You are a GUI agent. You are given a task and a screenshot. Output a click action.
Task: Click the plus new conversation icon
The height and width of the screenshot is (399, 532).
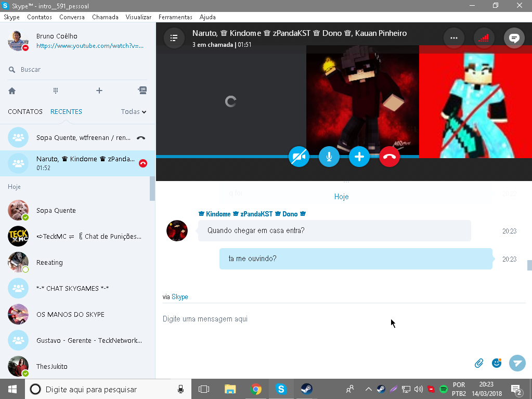coord(99,91)
